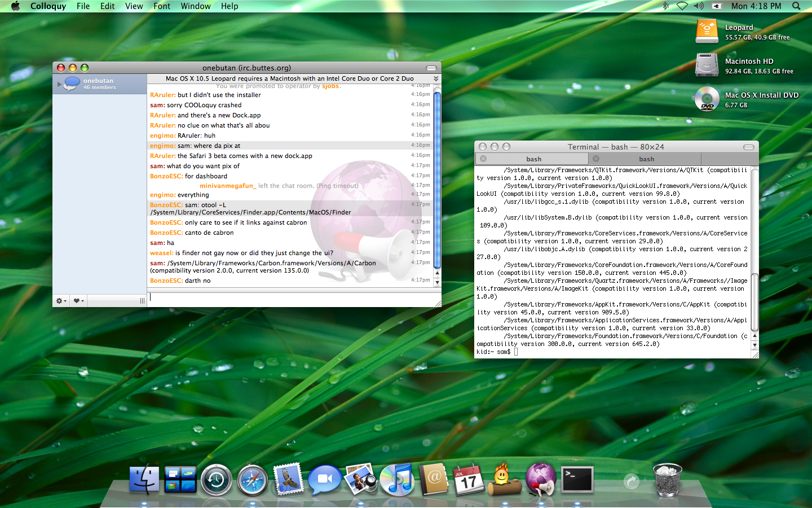Open the gear action menu in Colloquy
Screen dimensions: 812x508
click(x=61, y=301)
